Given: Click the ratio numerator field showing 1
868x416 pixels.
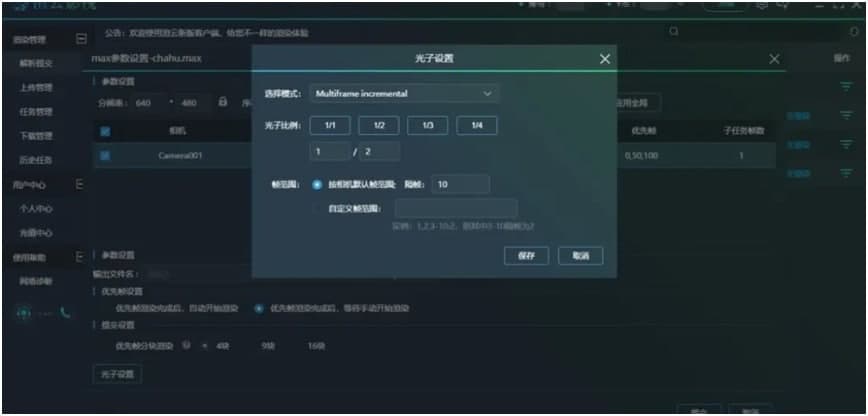Looking at the screenshot, I should click(x=330, y=151).
